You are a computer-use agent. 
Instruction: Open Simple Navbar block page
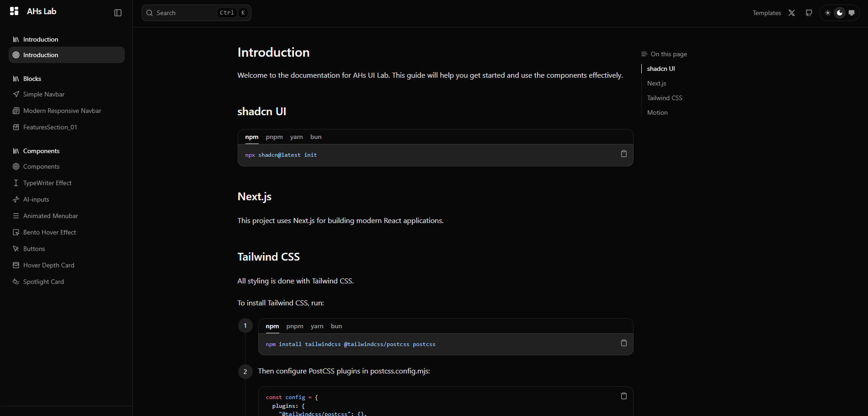67,94
